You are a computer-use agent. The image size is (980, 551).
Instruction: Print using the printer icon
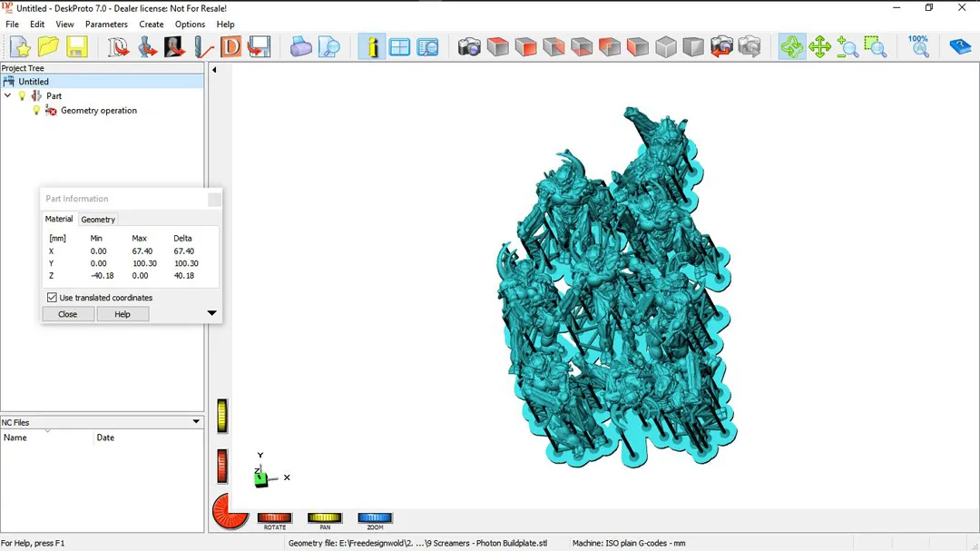pos(300,47)
